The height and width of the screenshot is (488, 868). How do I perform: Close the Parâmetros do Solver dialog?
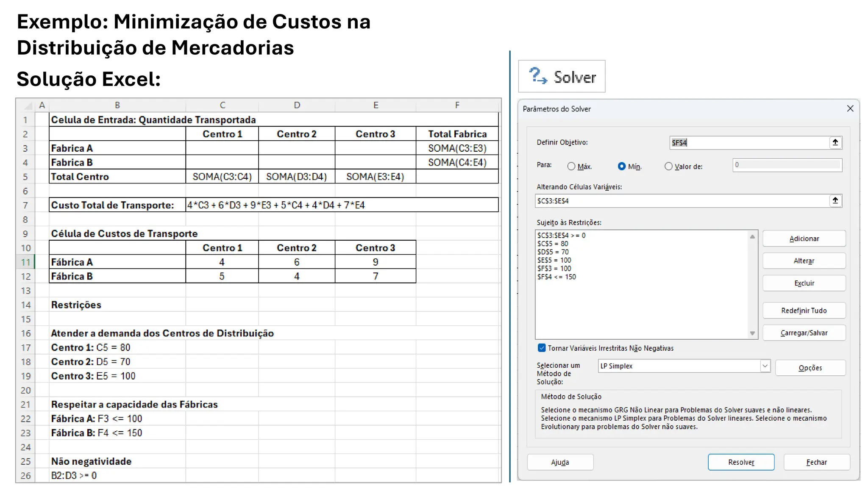tap(850, 109)
